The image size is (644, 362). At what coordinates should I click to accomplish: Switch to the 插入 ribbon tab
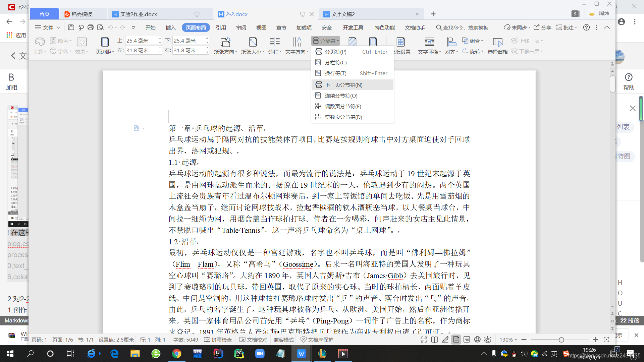(x=170, y=27)
